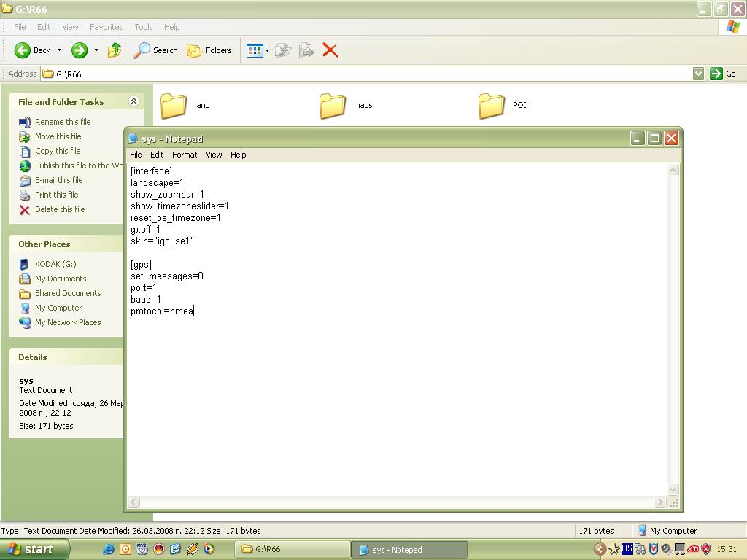The image size is (747, 560).
Task: Open Explorer's Favorites menu
Action: pos(106,27)
